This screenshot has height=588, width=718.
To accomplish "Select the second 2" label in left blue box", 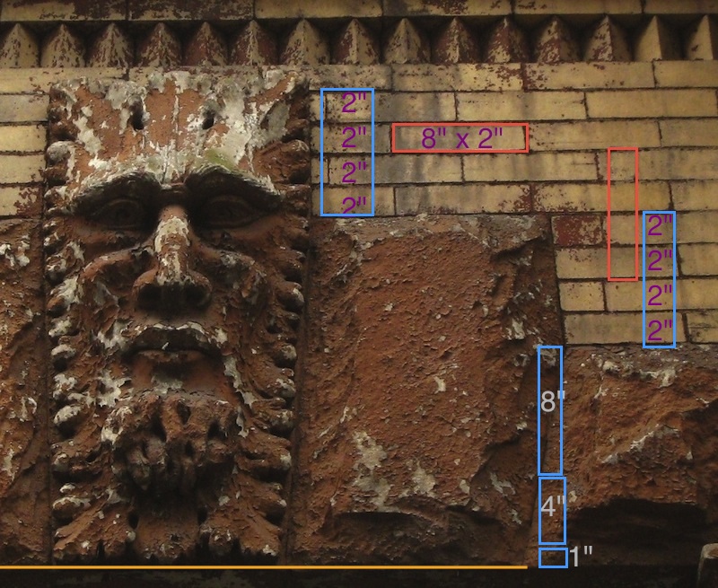I will [x=355, y=138].
